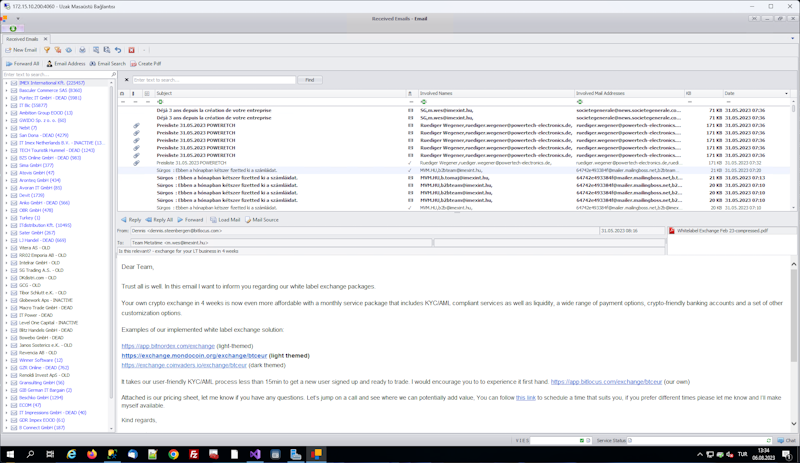Click the Reply All button
This screenshot has width=800, height=463.
point(159,220)
